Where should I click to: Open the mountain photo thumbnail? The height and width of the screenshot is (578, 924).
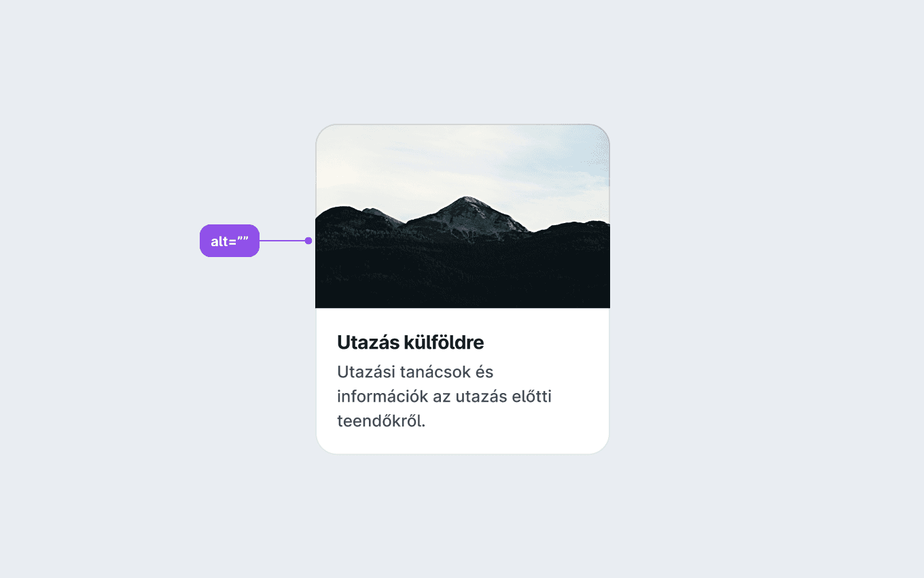(x=463, y=216)
